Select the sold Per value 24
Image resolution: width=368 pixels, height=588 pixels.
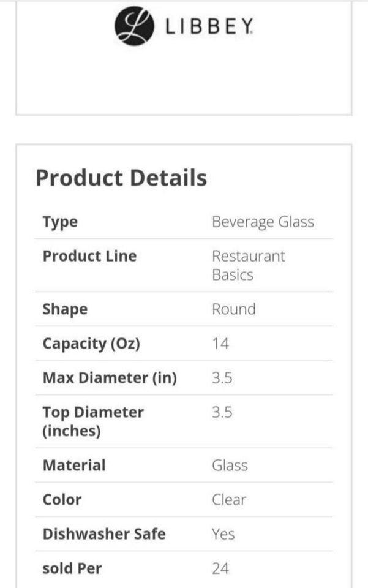click(x=220, y=568)
